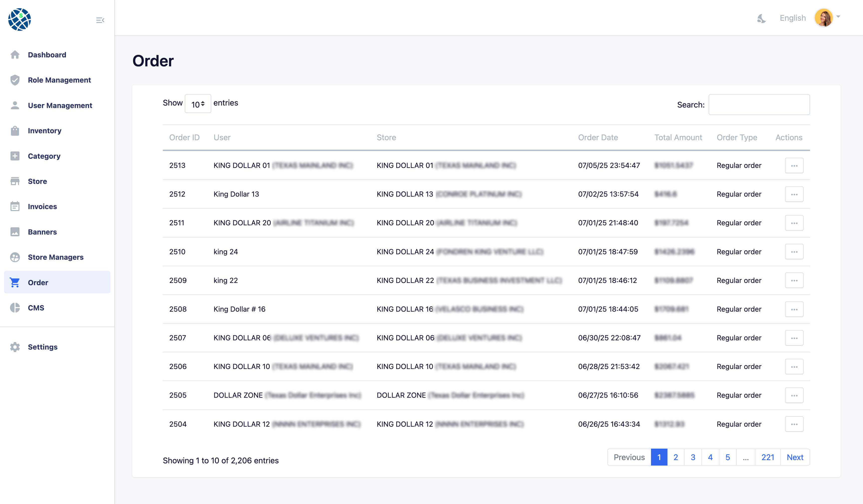
Task: Click the Invoices calendar icon
Action: (x=15, y=207)
